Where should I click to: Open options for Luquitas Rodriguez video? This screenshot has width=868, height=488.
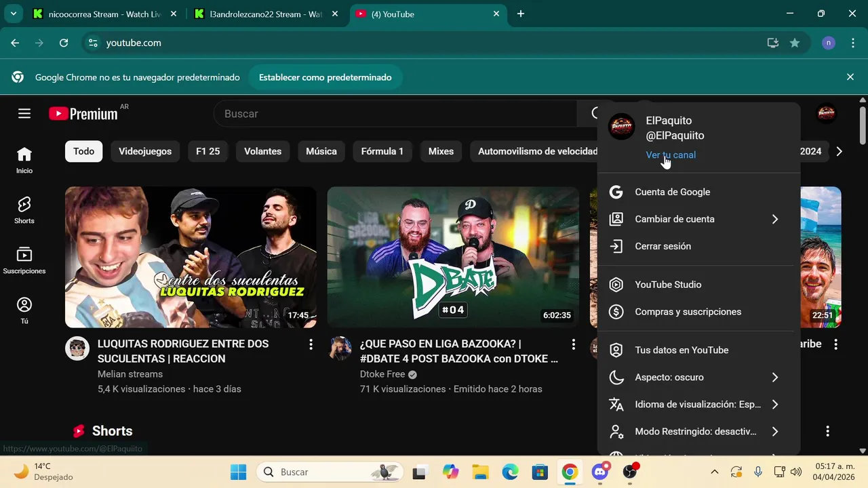click(x=311, y=344)
